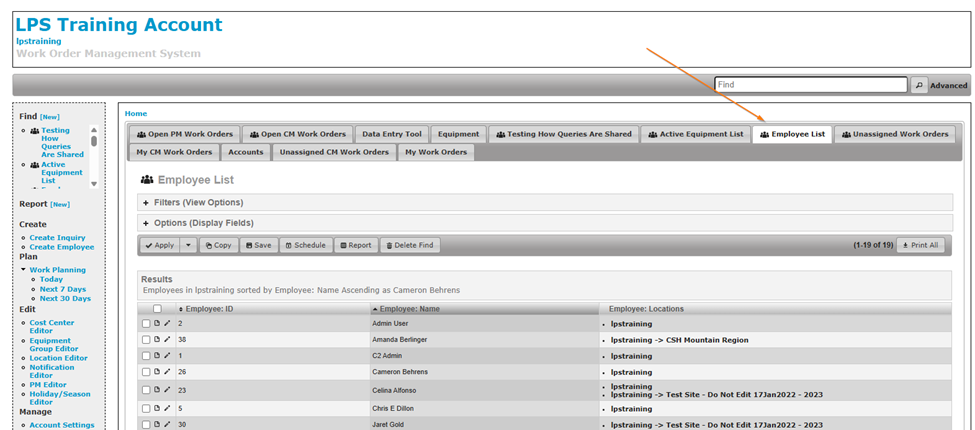The image size is (975, 430).
Task: Open view document icon for C2 Admin row
Action: coord(157,356)
